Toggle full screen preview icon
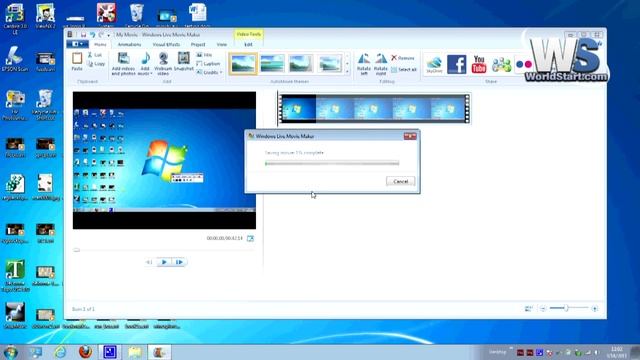The image size is (640, 360). tap(250, 238)
